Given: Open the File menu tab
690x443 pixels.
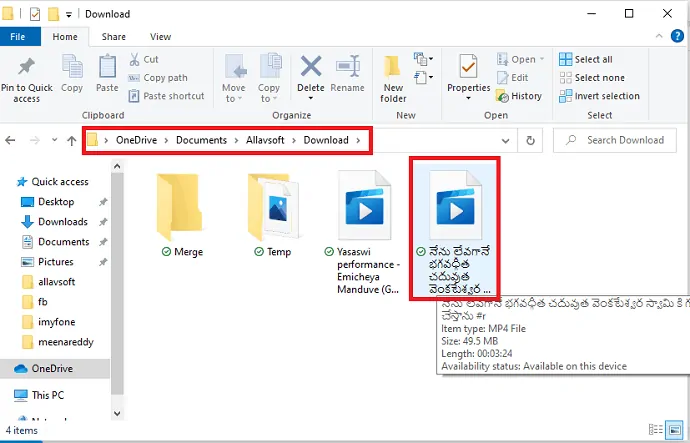Looking at the screenshot, I should 18,37.
